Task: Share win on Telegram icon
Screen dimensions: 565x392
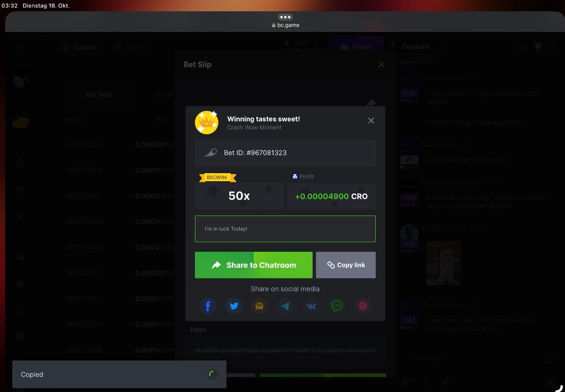Action: coord(285,306)
